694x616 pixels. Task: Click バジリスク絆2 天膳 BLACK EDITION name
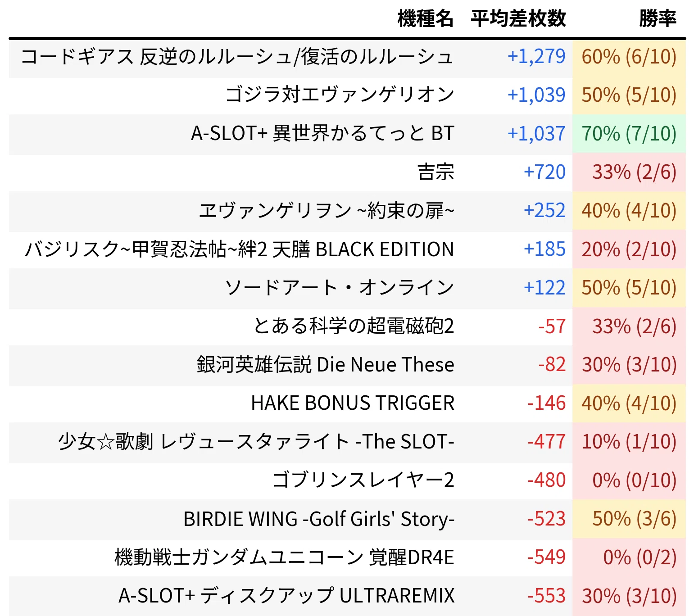click(239, 250)
